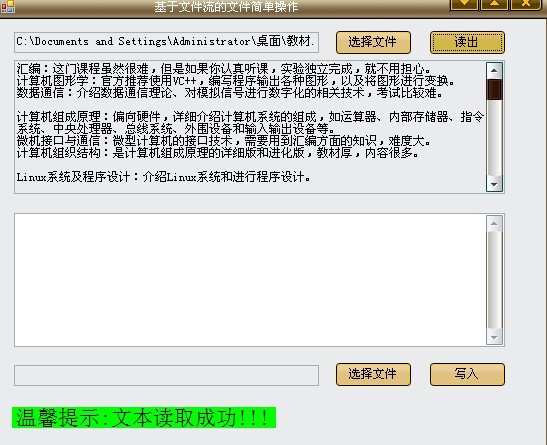Click the upper scrollbar track below the thumb

494,138
